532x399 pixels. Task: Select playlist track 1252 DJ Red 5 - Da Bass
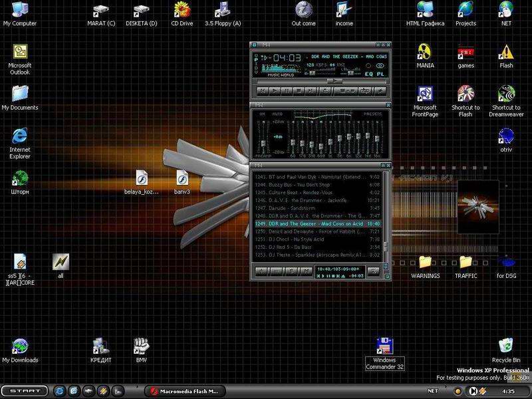(317, 247)
